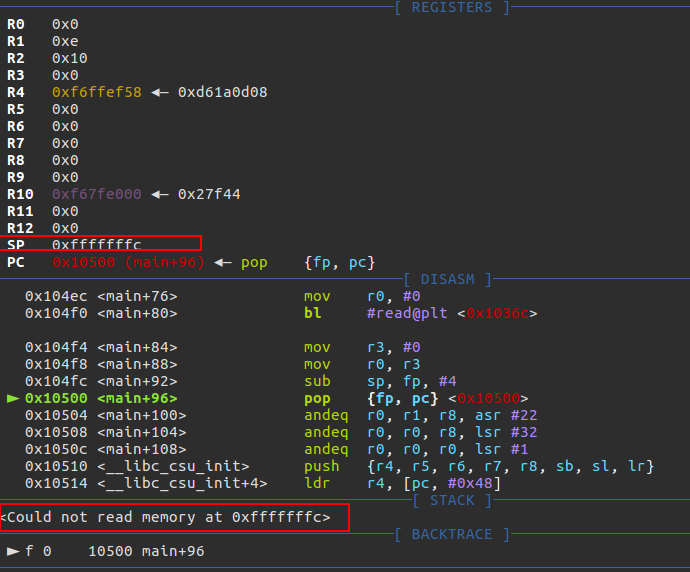Select R1 value 0xe
This screenshot has width=690, height=572.
(65, 41)
